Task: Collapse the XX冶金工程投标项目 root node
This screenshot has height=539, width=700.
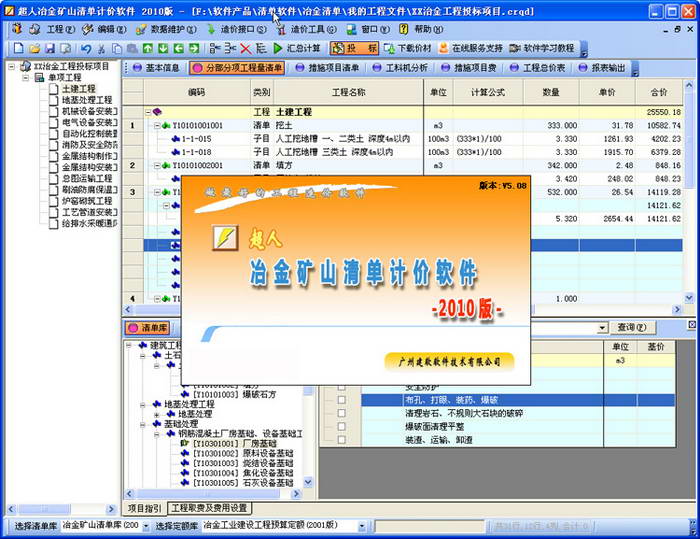Action: click(12, 67)
